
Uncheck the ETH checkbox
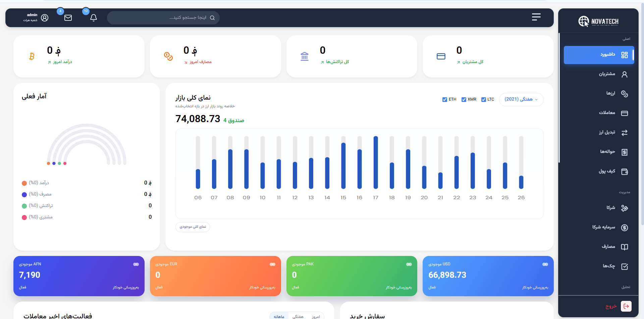pyautogui.click(x=445, y=100)
